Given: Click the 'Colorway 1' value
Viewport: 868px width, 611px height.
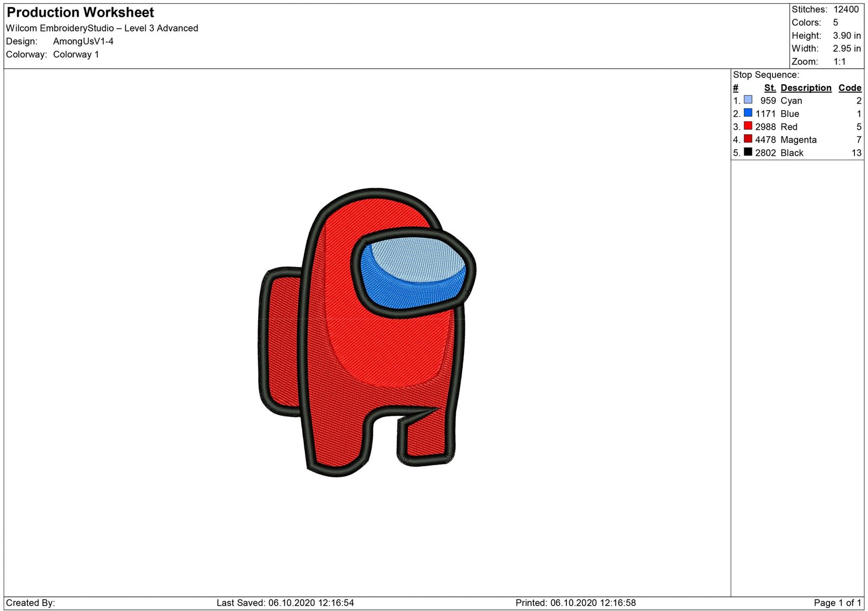Looking at the screenshot, I should click(x=76, y=54).
